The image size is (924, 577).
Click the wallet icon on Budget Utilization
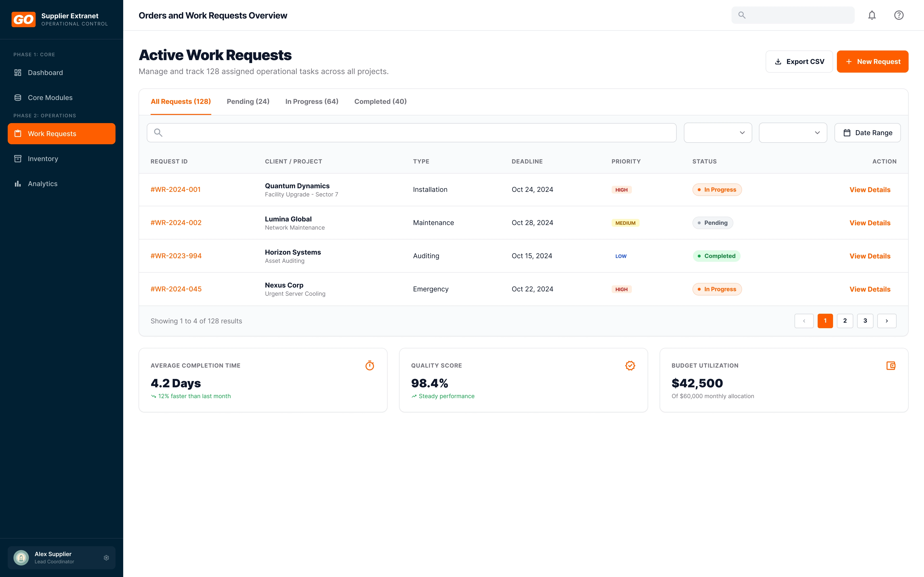(x=890, y=366)
